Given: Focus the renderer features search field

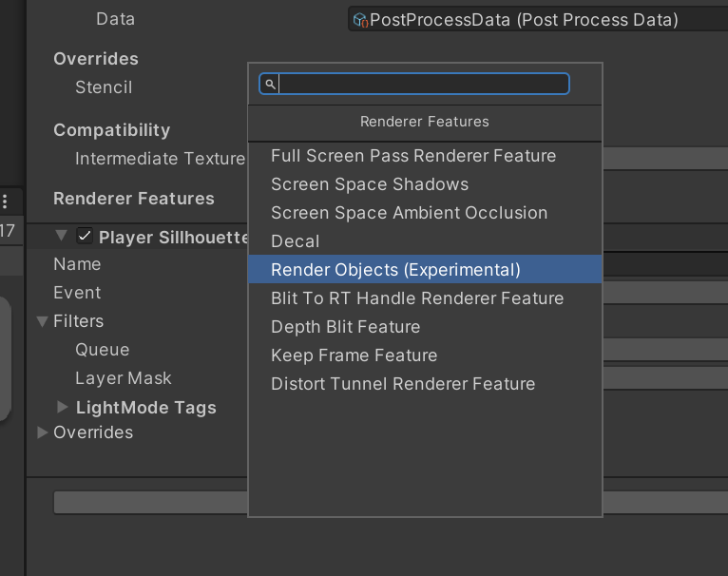Looking at the screenshot, I should [x=423, y=85].
